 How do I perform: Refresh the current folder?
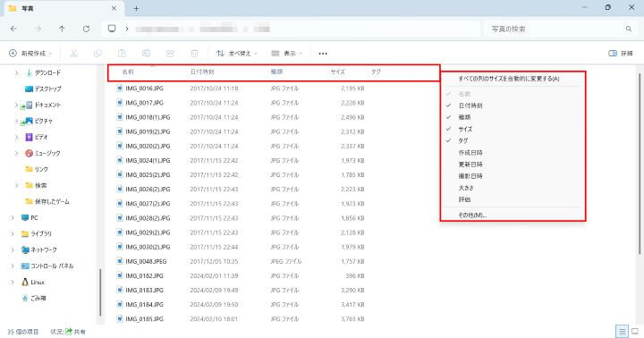(x=86, y=29)
